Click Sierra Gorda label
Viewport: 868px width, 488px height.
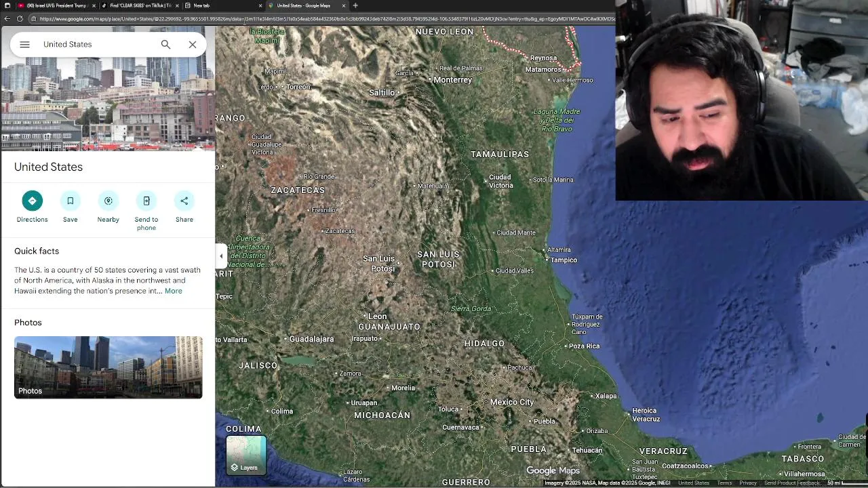[x=471, y=309]
